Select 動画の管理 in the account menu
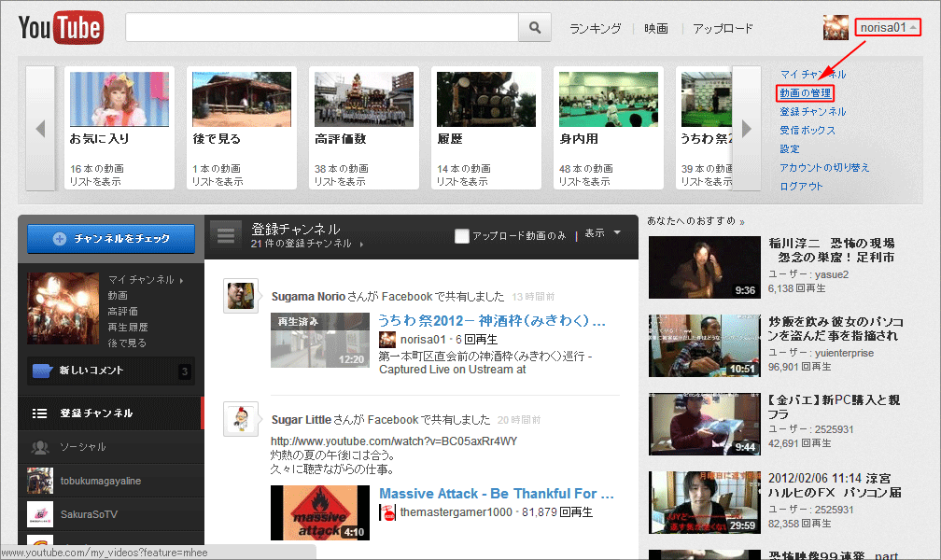Viewport: 941px width, 560px height. pyautogui.click(x=806, y=93)
